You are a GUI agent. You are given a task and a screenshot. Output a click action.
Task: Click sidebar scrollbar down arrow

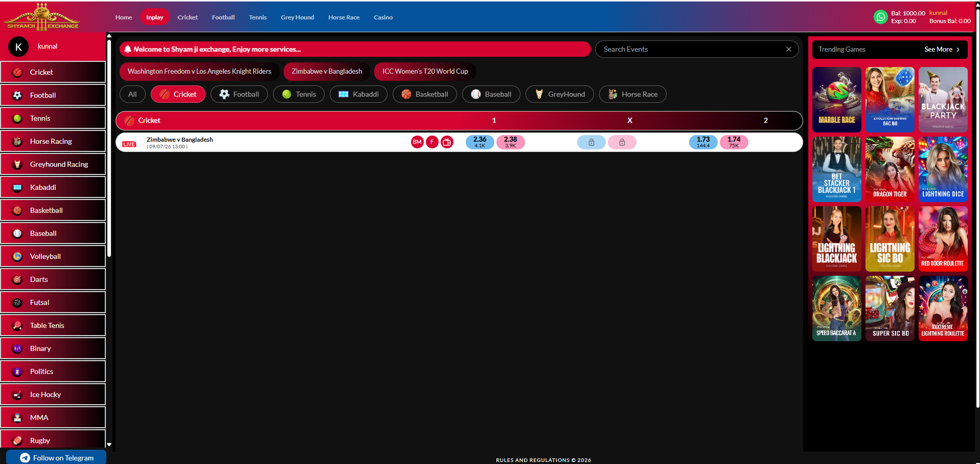coord(109,445)
